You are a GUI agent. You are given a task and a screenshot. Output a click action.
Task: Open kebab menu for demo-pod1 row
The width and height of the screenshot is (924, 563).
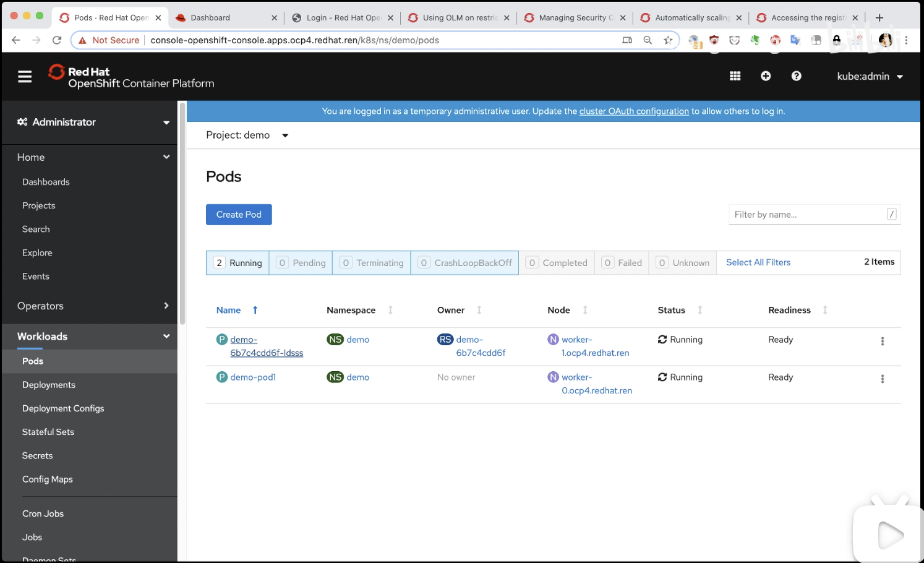pyautogui.click(x=882, y=379)
